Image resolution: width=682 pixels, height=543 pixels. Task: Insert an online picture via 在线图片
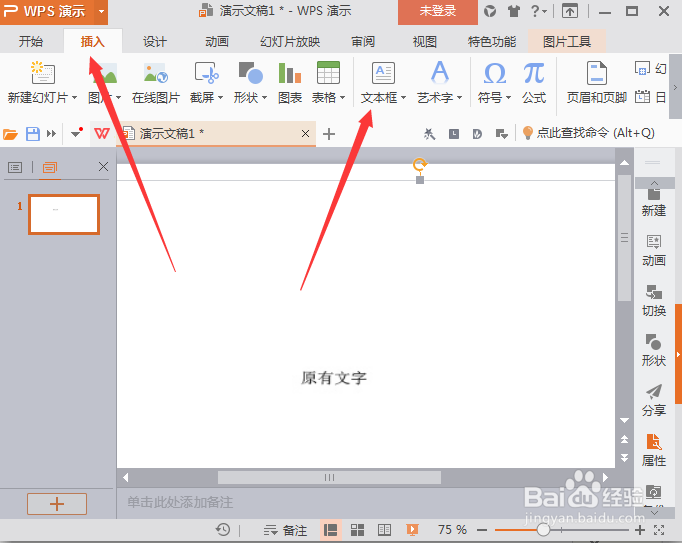[x=156, y=83]
